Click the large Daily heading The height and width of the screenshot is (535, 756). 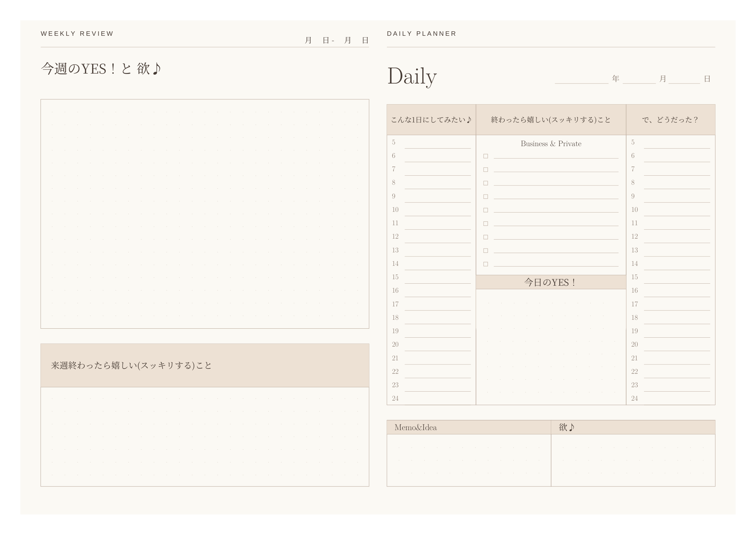pos(412,77)
